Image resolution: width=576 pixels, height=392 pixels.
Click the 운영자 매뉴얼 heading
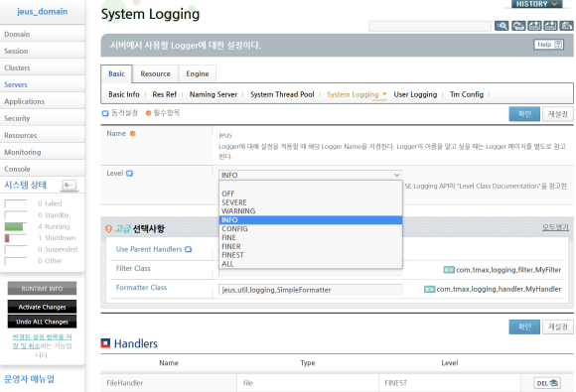[30, 379]
